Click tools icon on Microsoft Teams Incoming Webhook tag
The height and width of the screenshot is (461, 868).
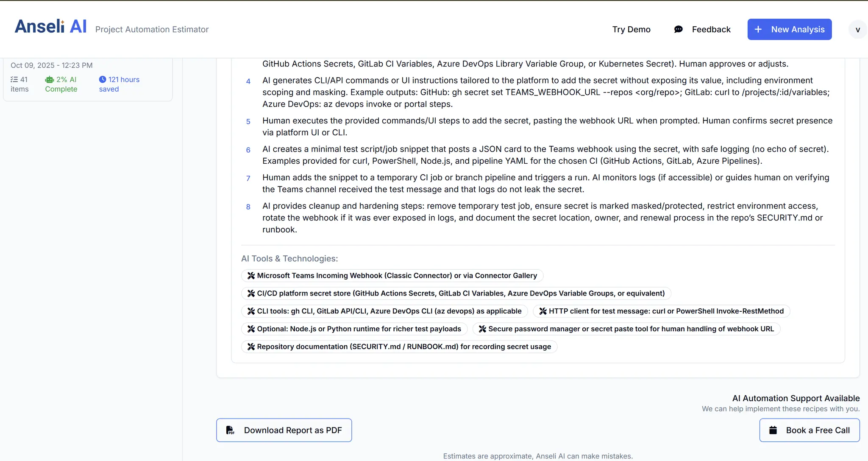pos(251,276)
